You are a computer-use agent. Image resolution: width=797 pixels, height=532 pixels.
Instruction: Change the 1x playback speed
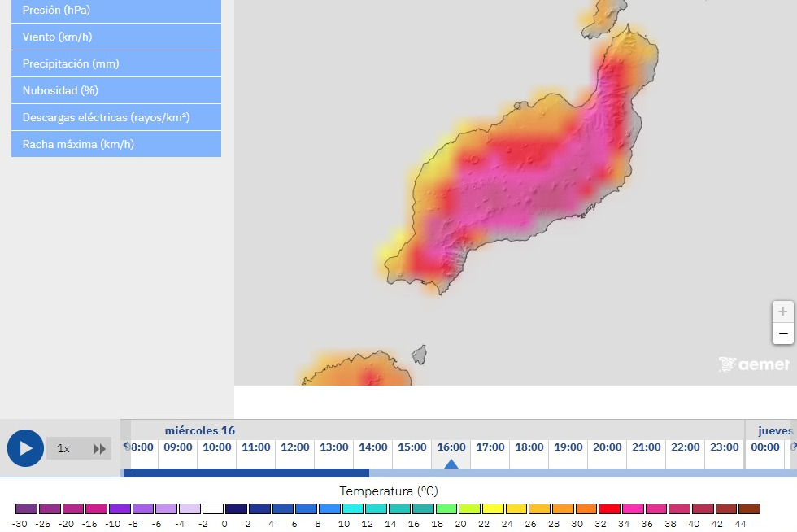(63, 449)
